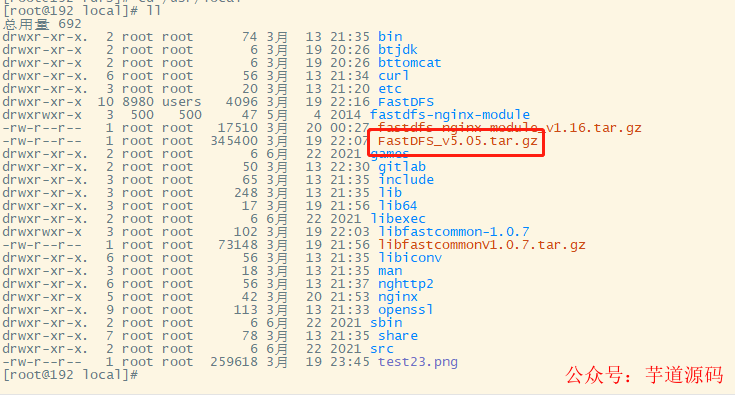Click the FastDFS directory name

(x=406, y=102)
